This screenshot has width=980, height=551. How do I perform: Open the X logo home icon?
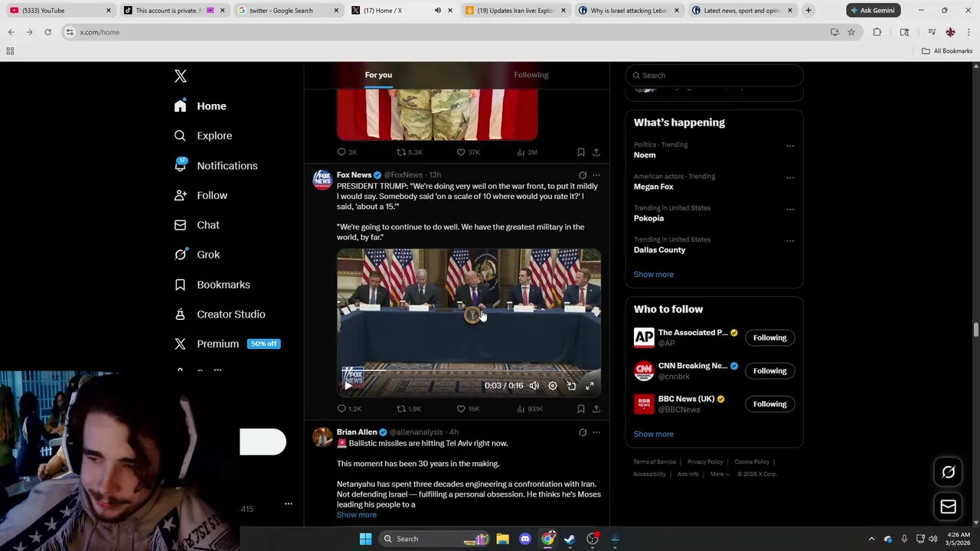[x=181, y=76]
